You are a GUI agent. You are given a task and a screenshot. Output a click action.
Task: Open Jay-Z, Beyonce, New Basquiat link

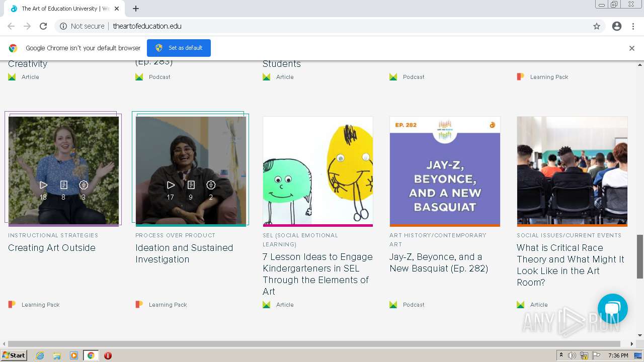pos(439,262)
